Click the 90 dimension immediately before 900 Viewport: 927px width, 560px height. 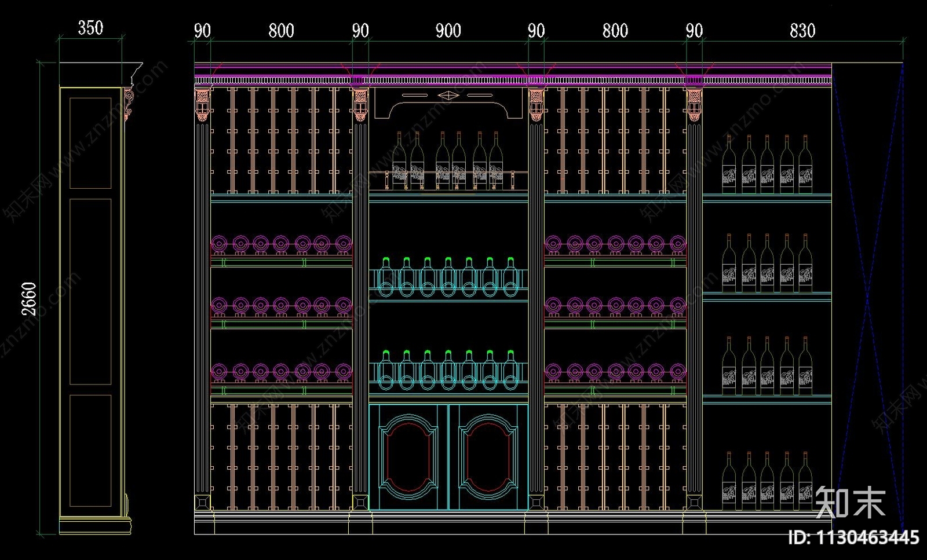[360, 31]
